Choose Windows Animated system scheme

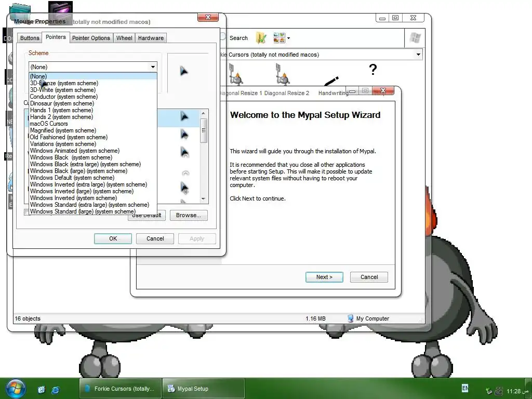tap(93, 151)
